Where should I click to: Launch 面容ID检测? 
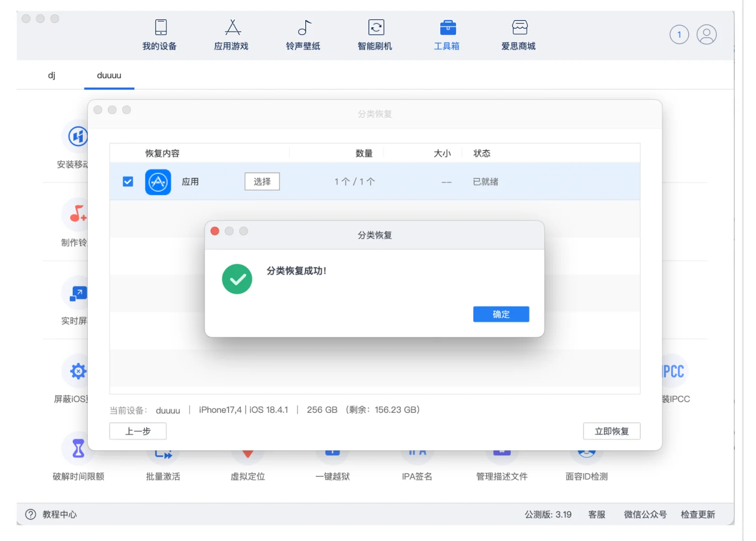point(586,461)
